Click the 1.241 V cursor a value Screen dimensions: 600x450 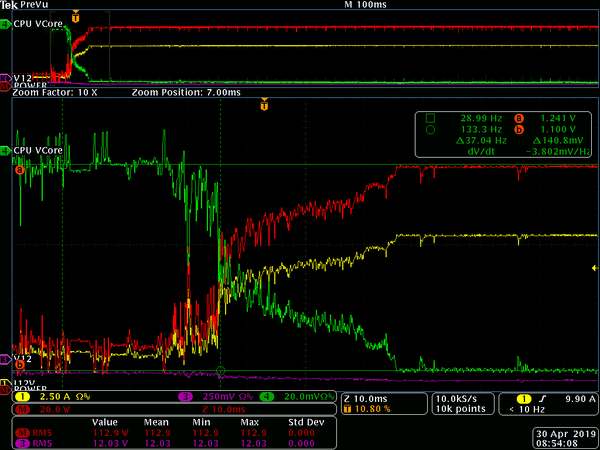coord(558,118)
